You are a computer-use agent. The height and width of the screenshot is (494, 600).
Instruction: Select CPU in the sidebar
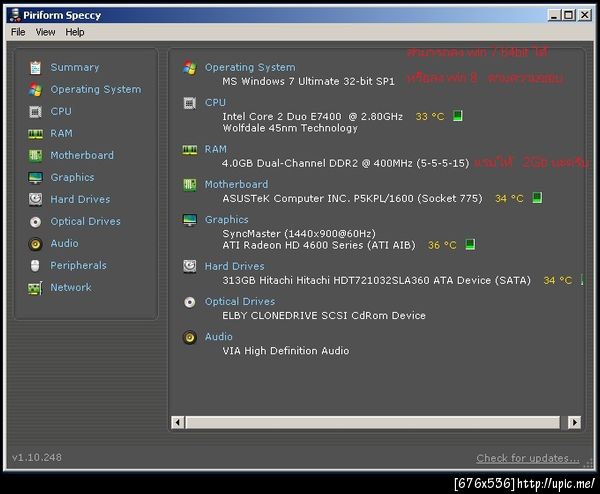pyautogui.click(x=61, y=111)
